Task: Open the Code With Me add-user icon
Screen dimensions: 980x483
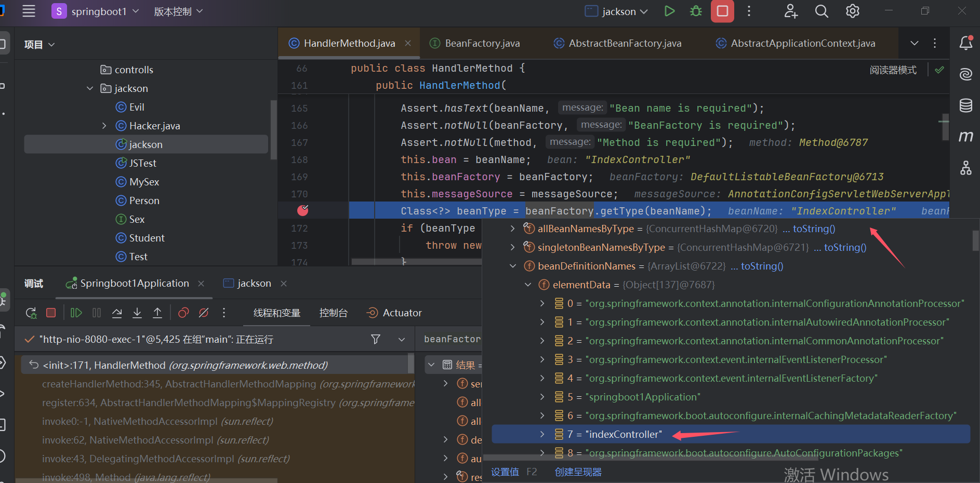Action: point(791,11)
